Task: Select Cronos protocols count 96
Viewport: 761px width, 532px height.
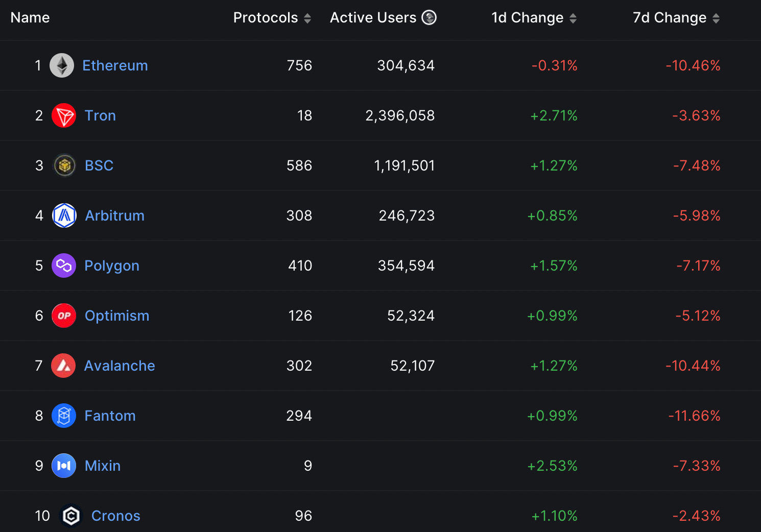Action: (x=303, y=516)
